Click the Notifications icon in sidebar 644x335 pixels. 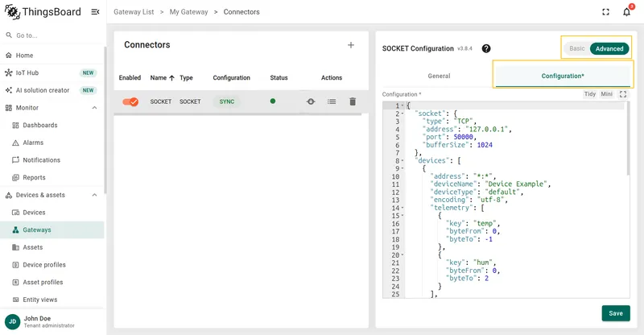point(15,160)
